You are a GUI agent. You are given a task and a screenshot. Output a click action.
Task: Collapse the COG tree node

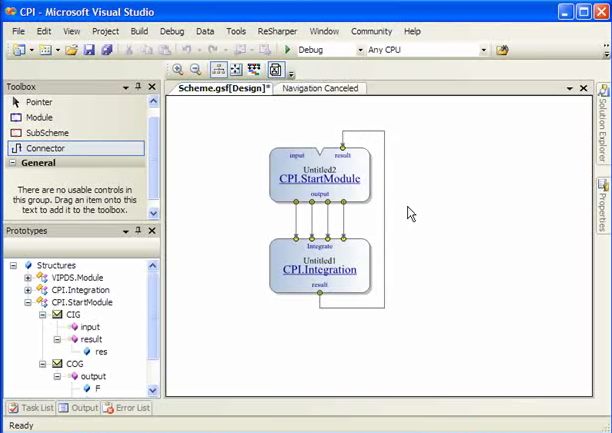(x=43, y=364)
